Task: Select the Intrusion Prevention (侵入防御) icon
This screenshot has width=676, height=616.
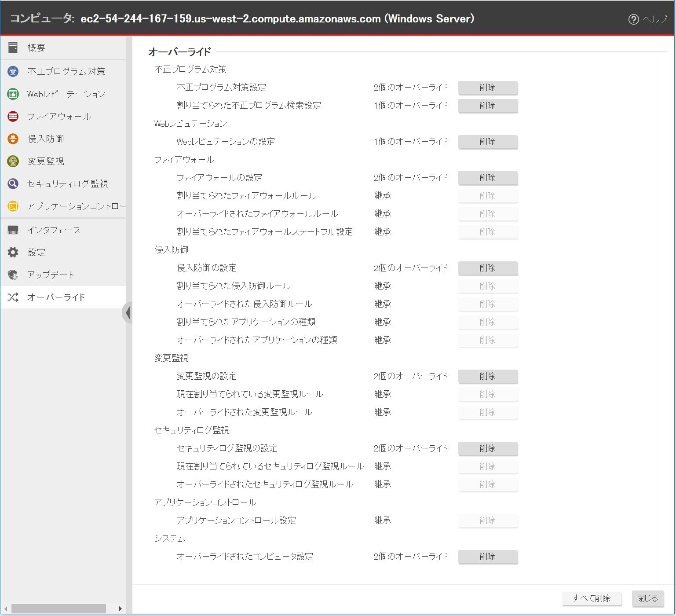Action: pos(13,139)
